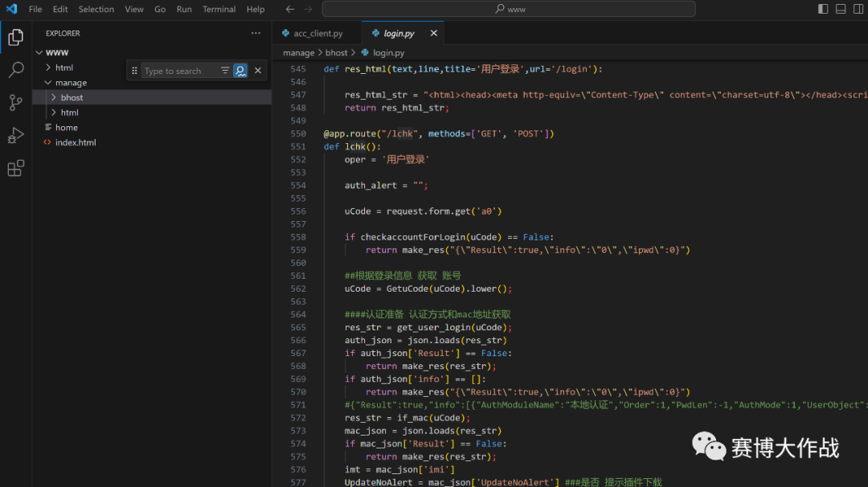Expand the bhost folder
868x487 pixels.
tap(72, 97)
